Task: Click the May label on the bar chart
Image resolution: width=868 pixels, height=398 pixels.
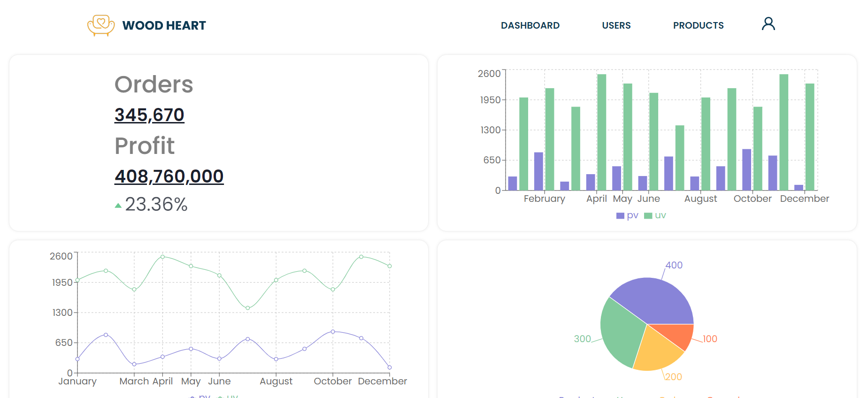Action: (x=622, y=199)
